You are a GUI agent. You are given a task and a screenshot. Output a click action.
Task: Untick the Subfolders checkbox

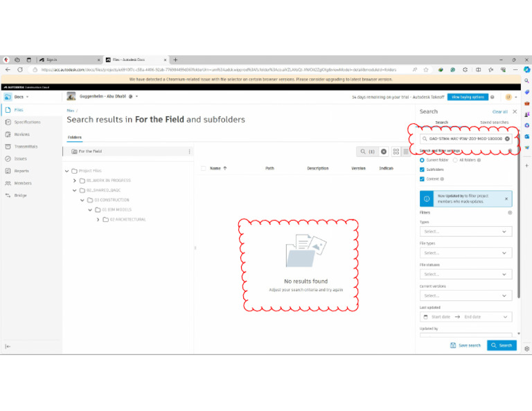[422, 170]
